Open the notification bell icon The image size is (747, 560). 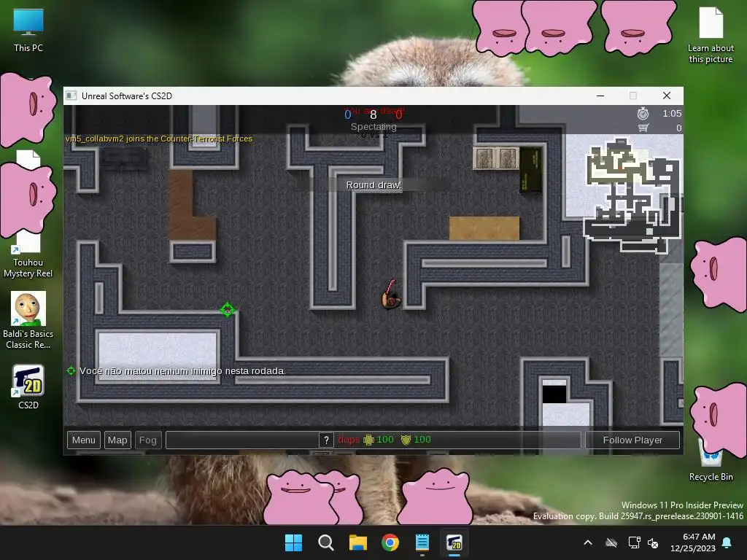(727, 542)
